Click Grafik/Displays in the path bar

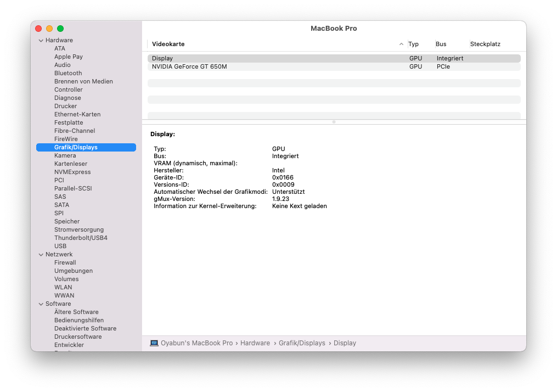[302, 343]
